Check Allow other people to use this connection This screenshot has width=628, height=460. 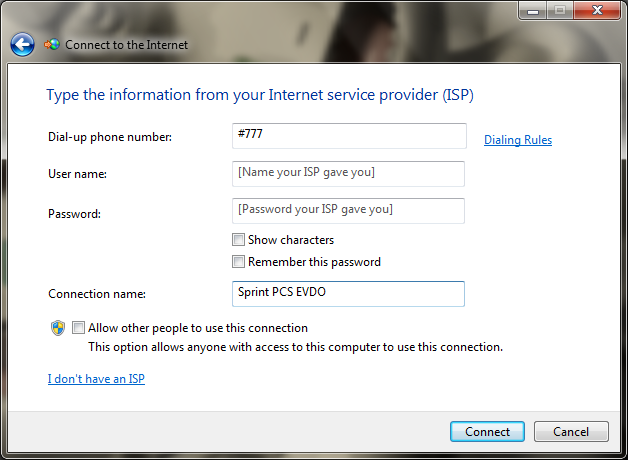(78, 328)
